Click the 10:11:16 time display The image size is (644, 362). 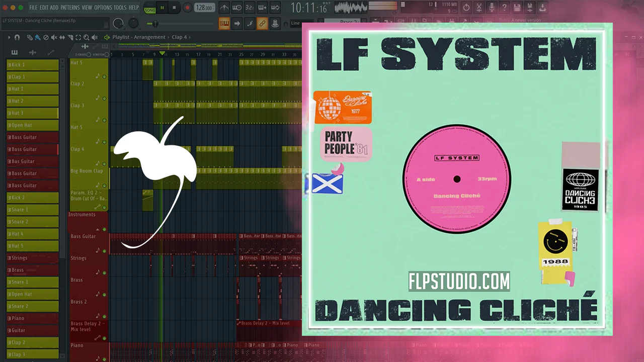tap(308, 8)
